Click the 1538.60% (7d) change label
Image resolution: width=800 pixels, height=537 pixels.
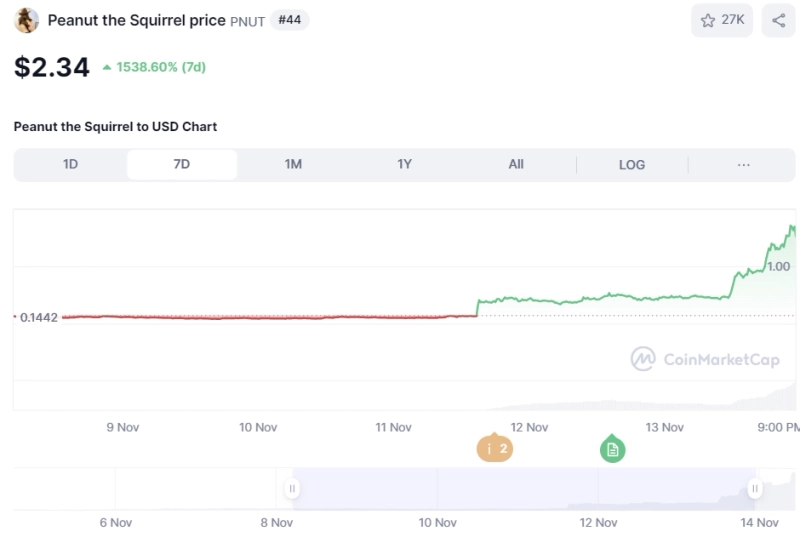click(x=161, y=67)
